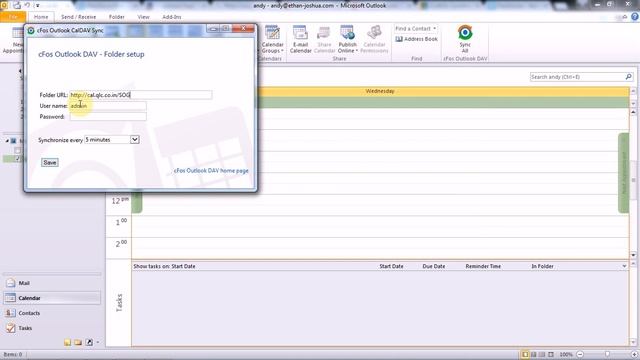Adjust the zoom slider handle
The width and height of the screenshot is (640, 360).
coord(607,354)
